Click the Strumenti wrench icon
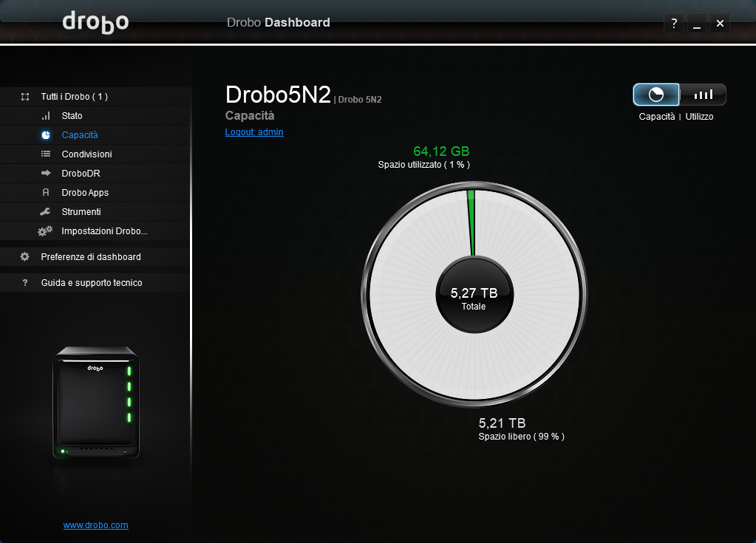Image resolution: width=756 pixels, height=543 pixels. coord(46,212)
